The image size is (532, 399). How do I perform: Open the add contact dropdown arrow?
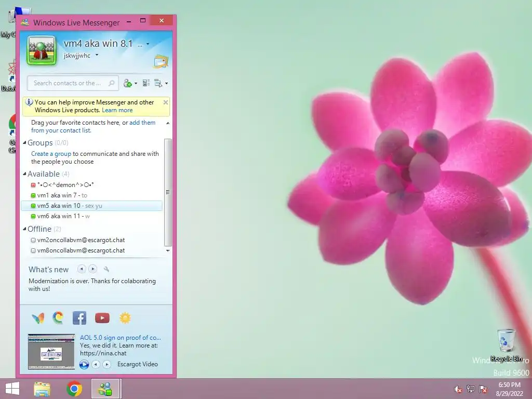pyautogui.click(x=136, y=84)
